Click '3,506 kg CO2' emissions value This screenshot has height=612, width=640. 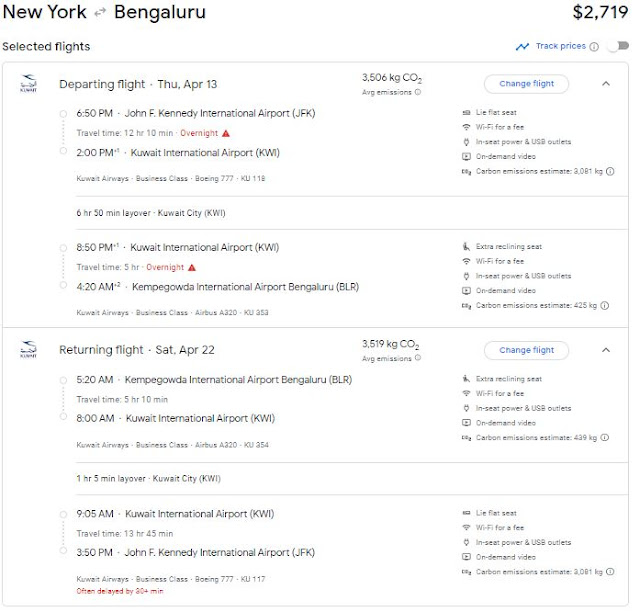pyautogui.click(x=392, y=78)
